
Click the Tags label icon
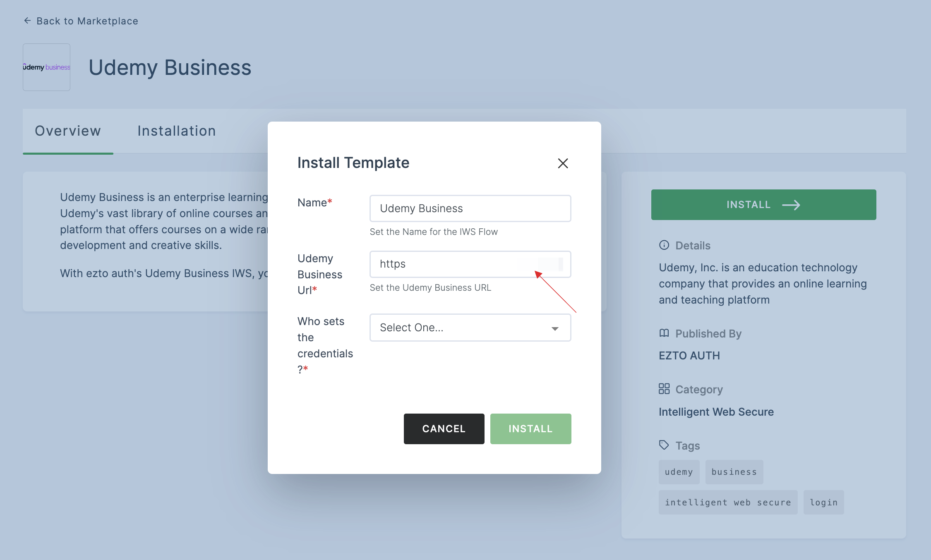click(x=664, y=445)
